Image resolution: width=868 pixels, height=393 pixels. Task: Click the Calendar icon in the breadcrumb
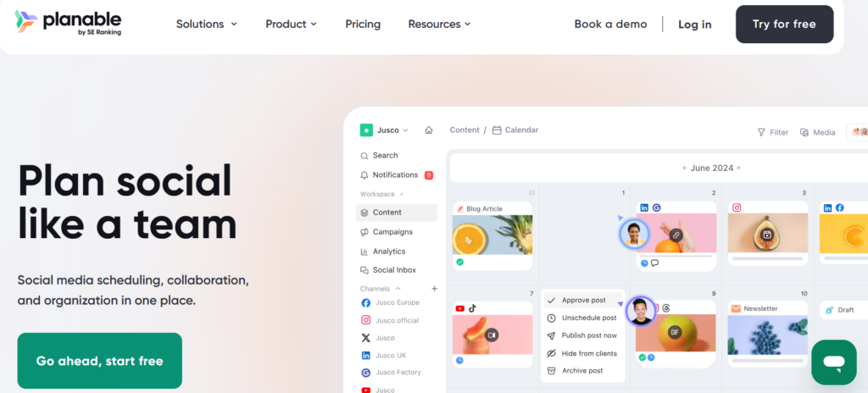pyautogui.click(x=497, y=130)
